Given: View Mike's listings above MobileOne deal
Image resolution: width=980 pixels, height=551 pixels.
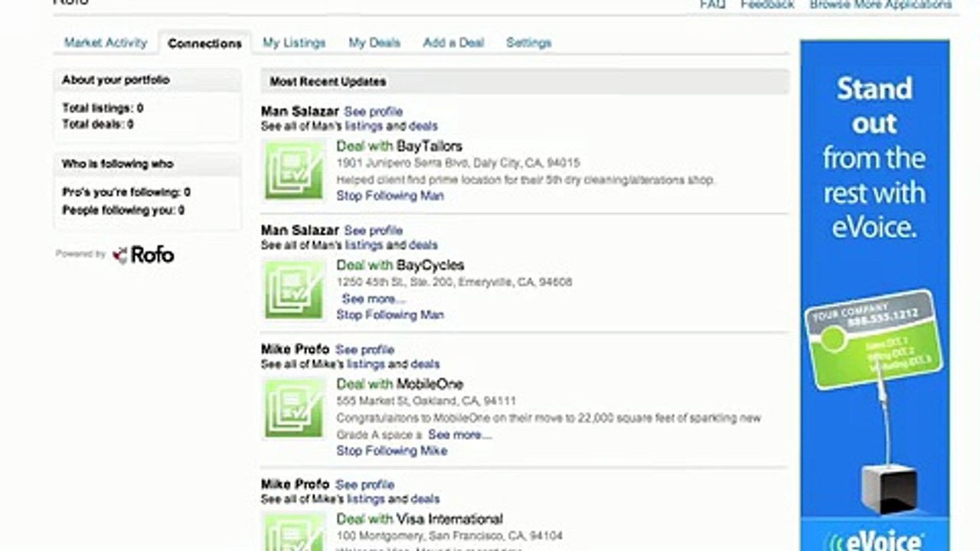Looking at the screenshot, I should (365, 364).
